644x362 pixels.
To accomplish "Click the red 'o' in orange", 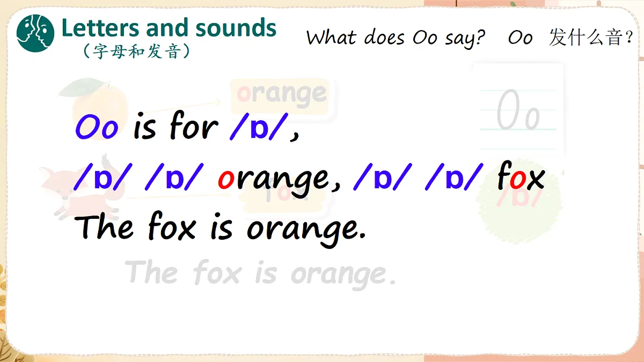I will (226, 180).
